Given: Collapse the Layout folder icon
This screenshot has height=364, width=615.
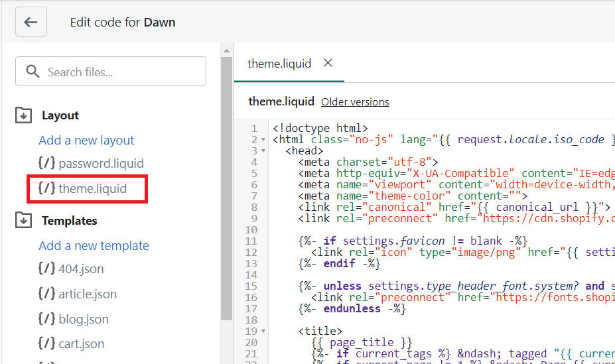Looking at the screenshot, I should click(23, 115).
